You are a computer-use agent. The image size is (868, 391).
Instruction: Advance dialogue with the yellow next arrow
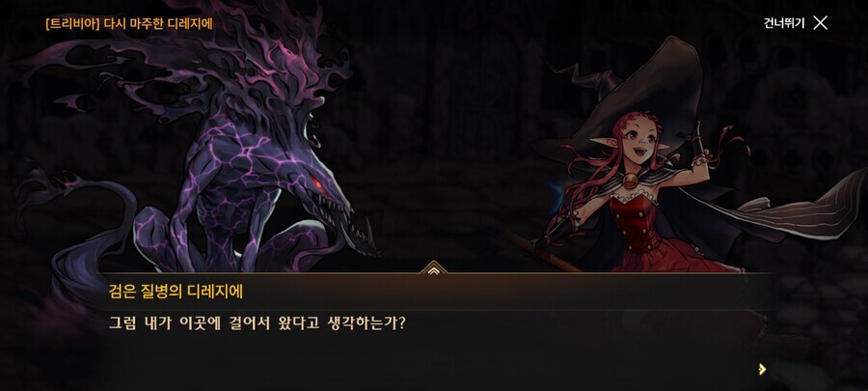[x=762, y=369]
